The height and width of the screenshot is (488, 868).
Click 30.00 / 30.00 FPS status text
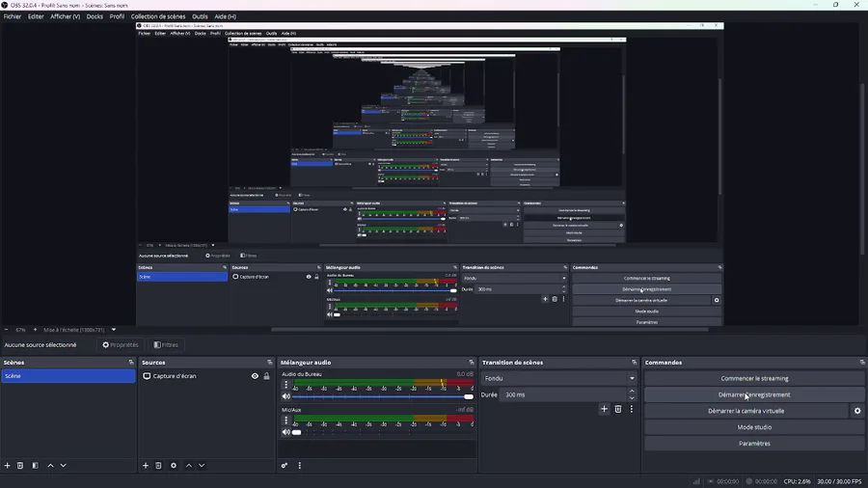click(839, 481)
